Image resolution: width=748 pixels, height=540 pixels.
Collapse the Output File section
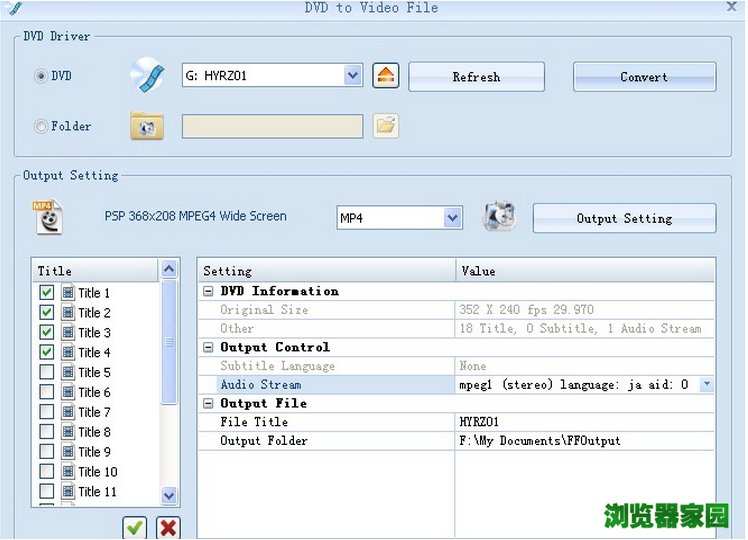209,403
